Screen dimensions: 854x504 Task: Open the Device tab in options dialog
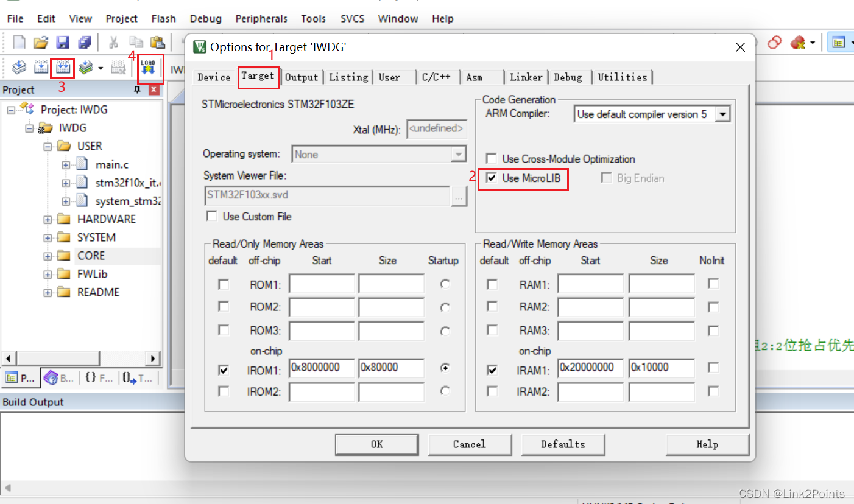(214, 77)
